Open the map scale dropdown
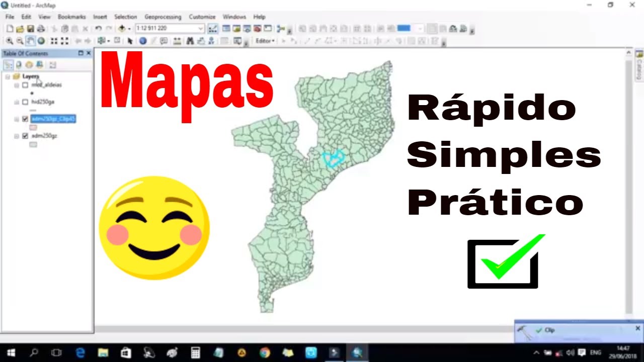Image resolution: width=644 pixels, height=362 pixels. tap(201, 29)
